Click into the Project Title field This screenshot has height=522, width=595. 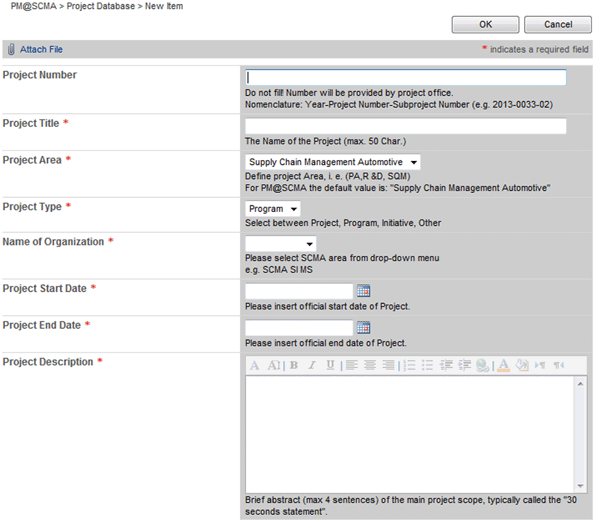tap(406, 126)
